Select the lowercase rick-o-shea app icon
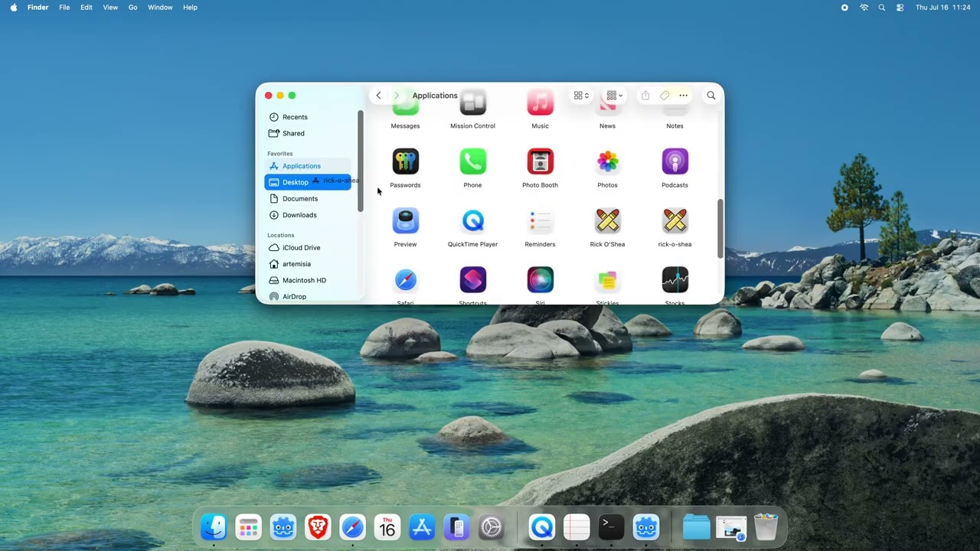Image resolution: width=980 pixels, height=551 pixels. click(675, 221)
